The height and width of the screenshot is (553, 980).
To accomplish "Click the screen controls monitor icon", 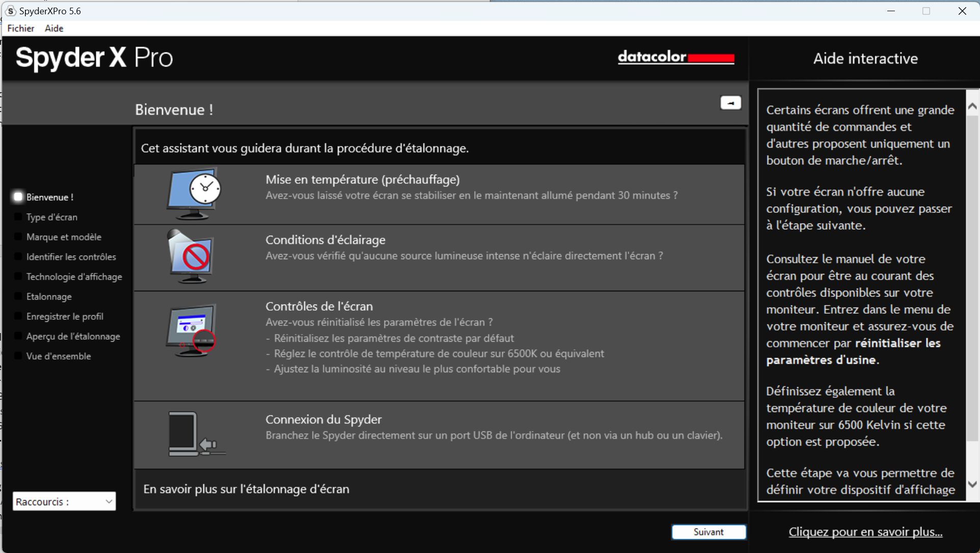I will pyautogui.click(x=191, y=330).
